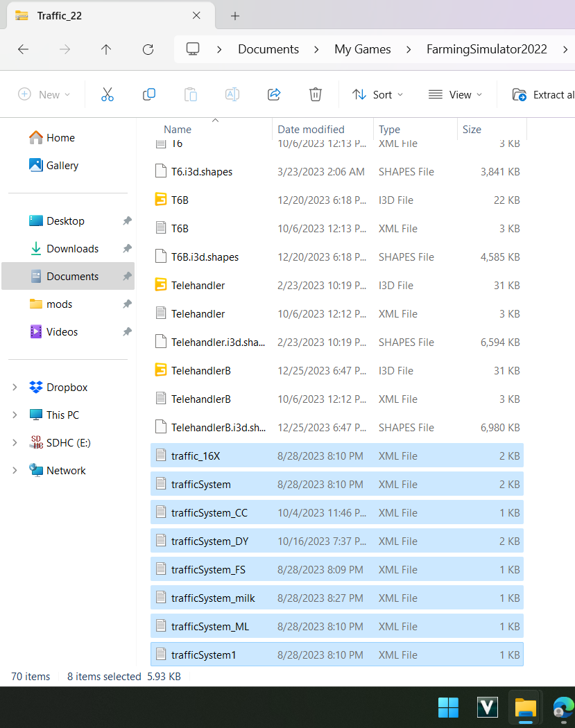Open the V app in taskbar

click(x=487, y=708)
